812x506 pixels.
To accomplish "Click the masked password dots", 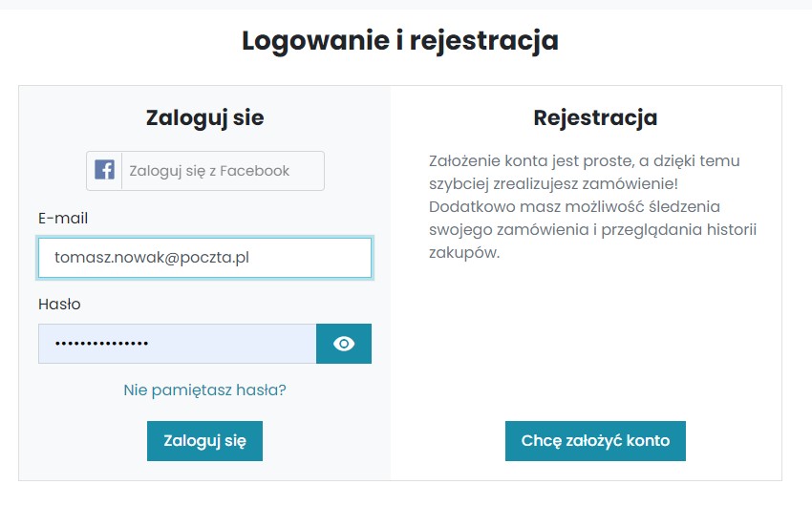I will point(102,343).
